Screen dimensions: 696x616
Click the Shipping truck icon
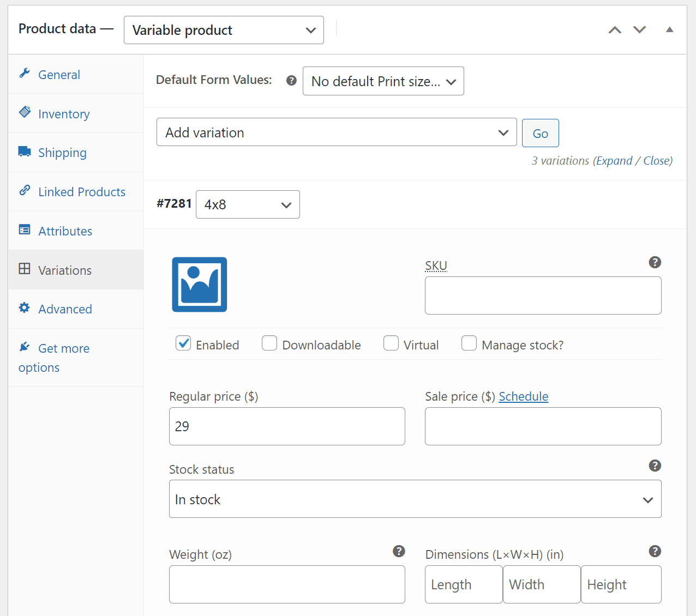[x=25, y=151]
